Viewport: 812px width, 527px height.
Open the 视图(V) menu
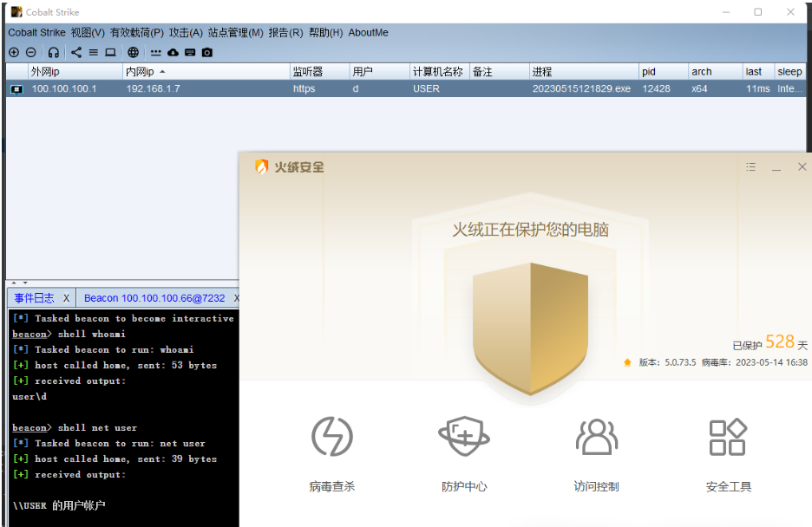click(x=88, y=33)
